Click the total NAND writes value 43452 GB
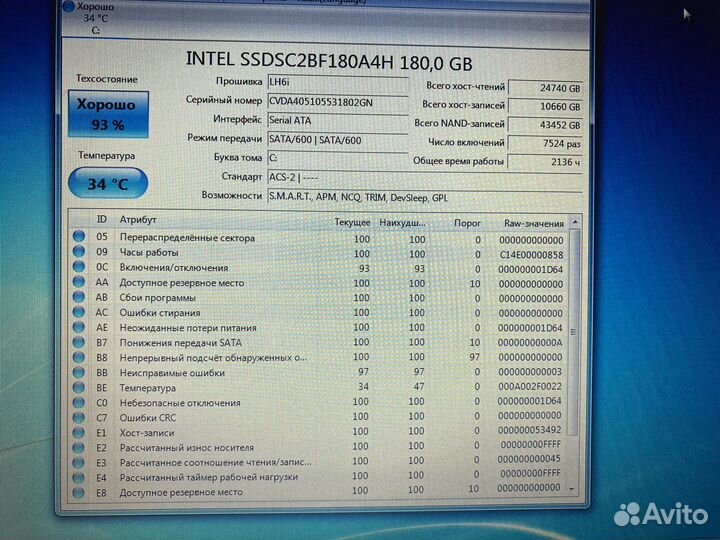This screenshot has height=540, width=720. pos(545,124)
